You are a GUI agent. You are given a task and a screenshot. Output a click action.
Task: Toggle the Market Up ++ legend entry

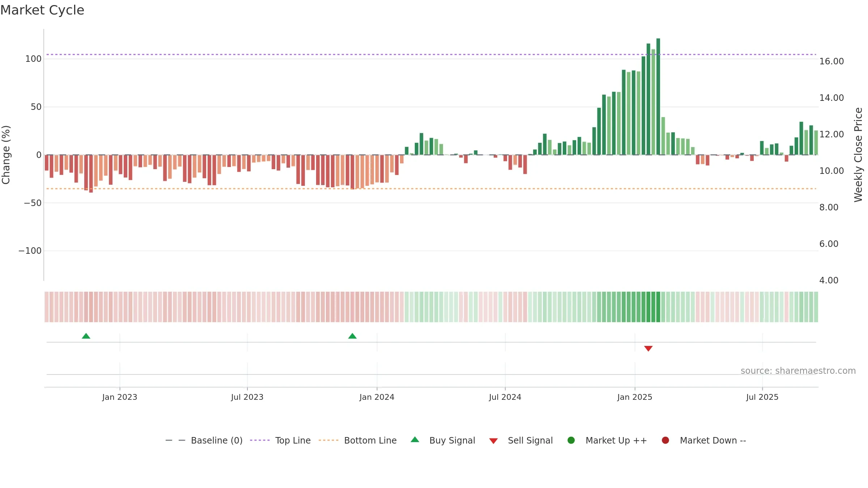pos(607,440)
